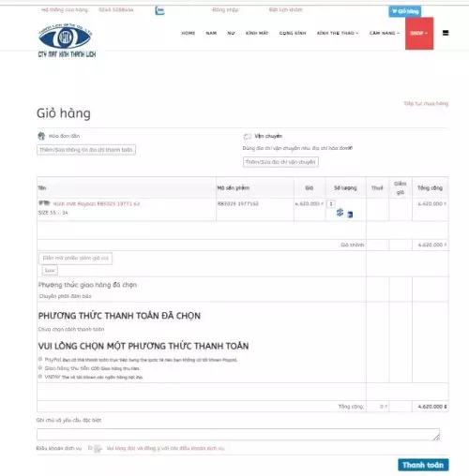The image size is (469, 476).
Task: Click the coupon code input field
Action: click(75, 258)
